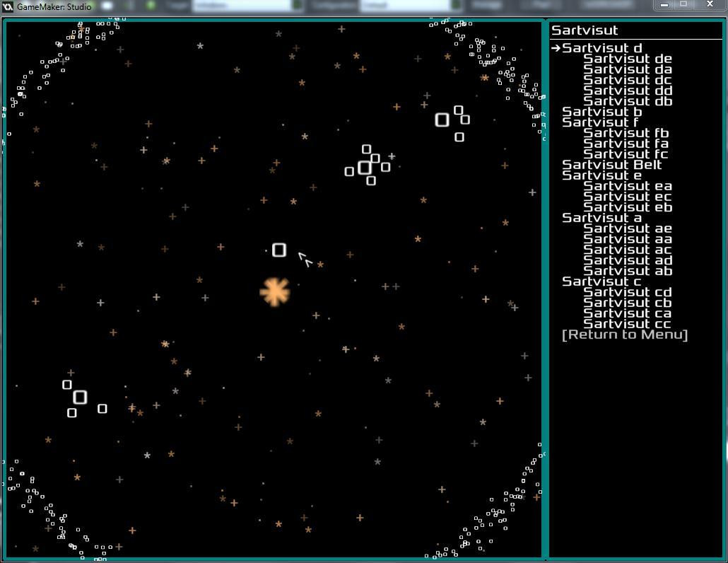Click Sartvisut e in the list

(x=601, y=175)
